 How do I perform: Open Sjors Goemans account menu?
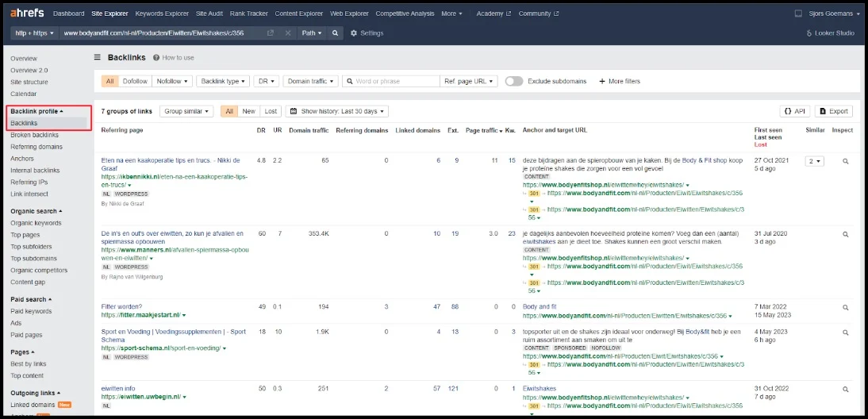click(x=832, y=13)
